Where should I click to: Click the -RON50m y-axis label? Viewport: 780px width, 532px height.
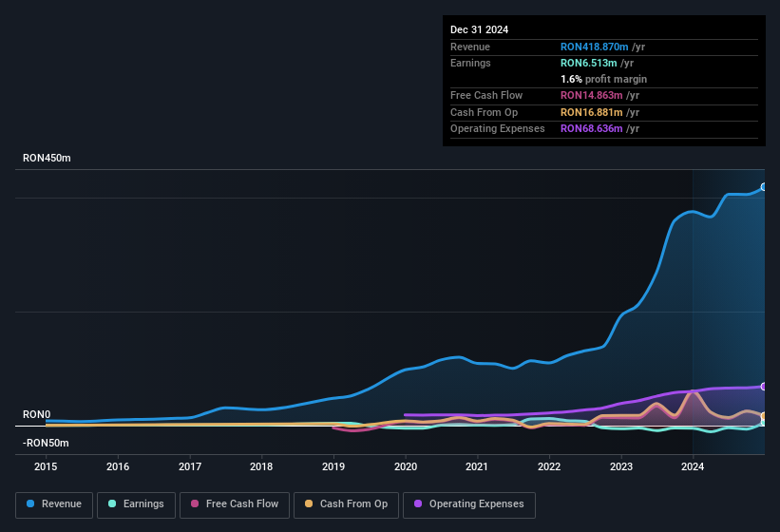46,443
